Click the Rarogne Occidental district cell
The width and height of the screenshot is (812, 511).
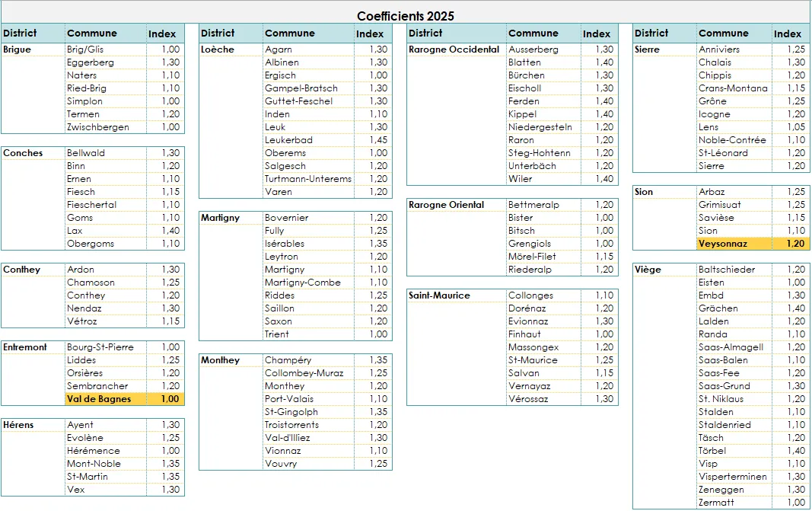tap(454, 49)
